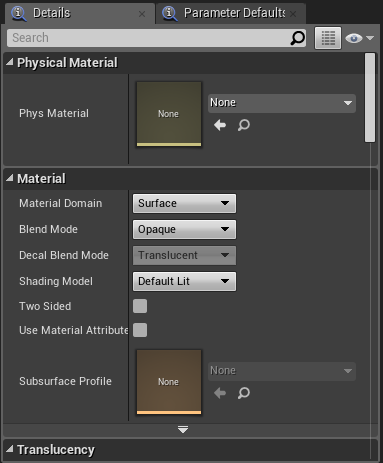Open the Phys Material None asset dropdown
The height and width of the screenshot is (463, 383).
pyautogui.click(x=282, y=103)
